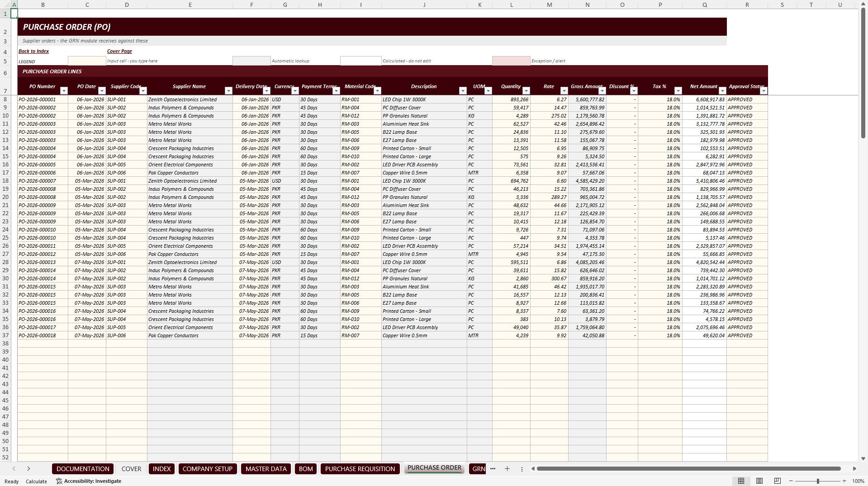Click the cell PO-2026-000001
Screen dimensions: 868x486
[x=43, y=99]
